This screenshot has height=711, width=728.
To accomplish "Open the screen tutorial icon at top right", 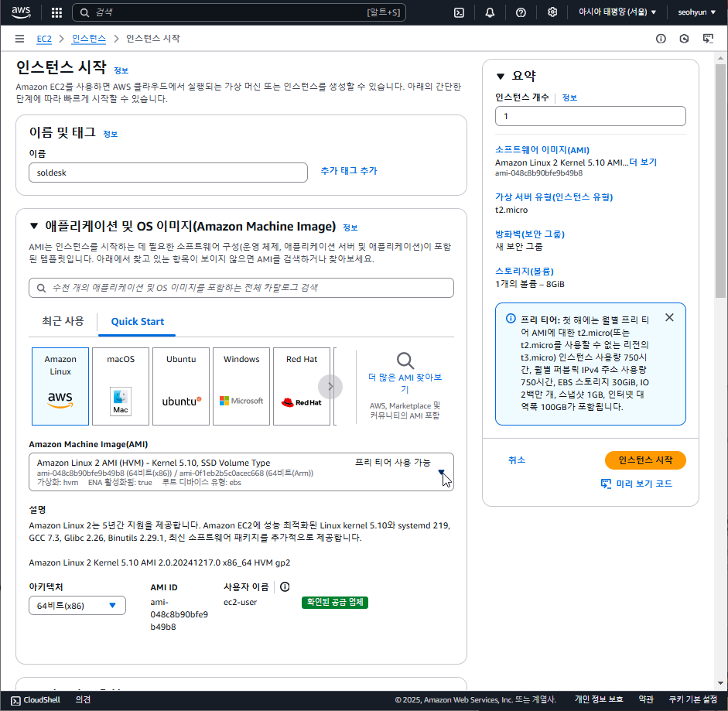I will [x=708, y=39].
